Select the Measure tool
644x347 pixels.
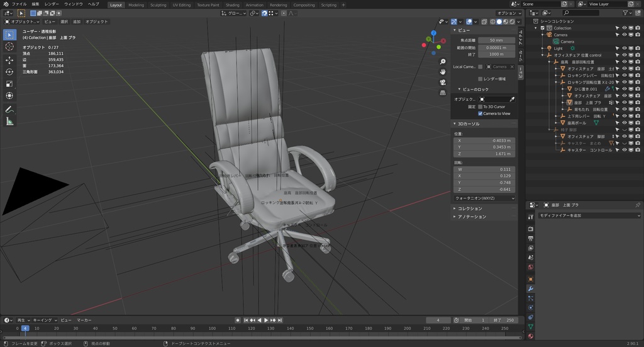(x=10, y=122)
